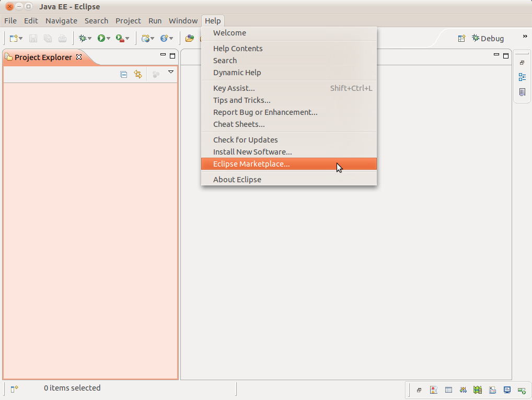Screen dimensions: 532x400
Task: Open the Outline view from right trim
Action: [x=522, y=77]
